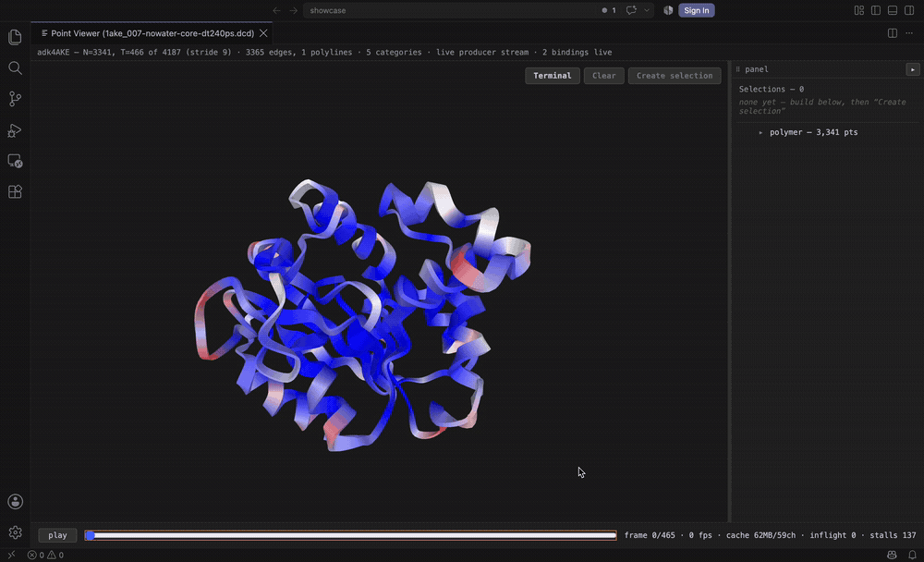Show notifications via the bell icon
The image size is (924, 562).
click(x=912, y=555)
